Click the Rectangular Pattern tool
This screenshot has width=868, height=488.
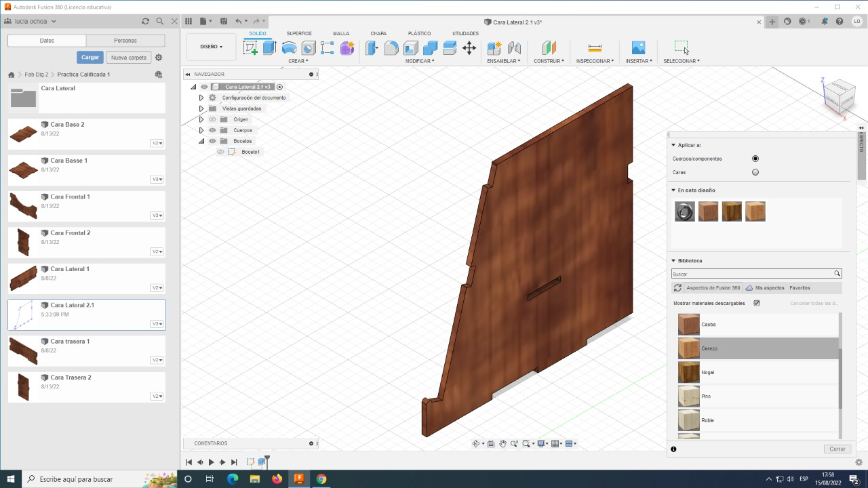point(328,47)
